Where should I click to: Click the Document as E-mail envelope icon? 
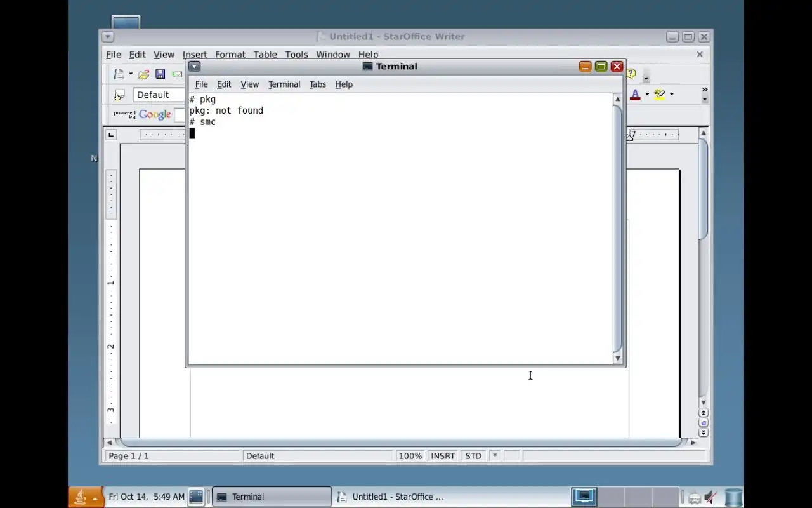click(x=177, y=74)
